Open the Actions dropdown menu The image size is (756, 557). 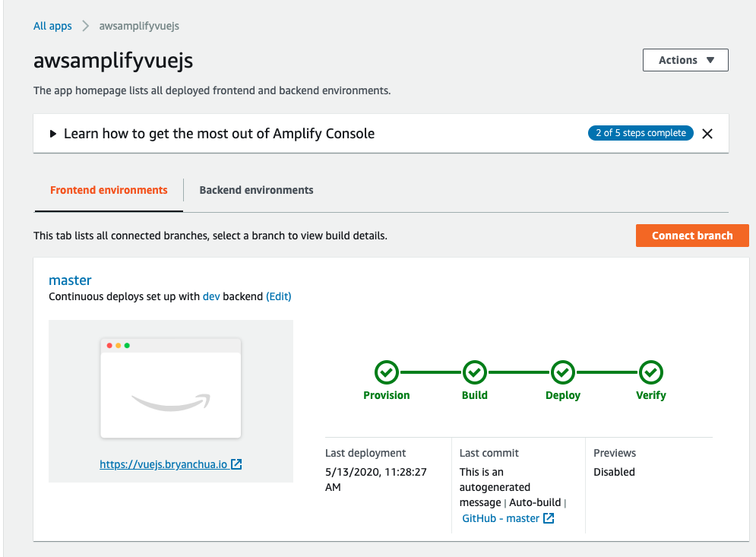[x=685, y=60]
